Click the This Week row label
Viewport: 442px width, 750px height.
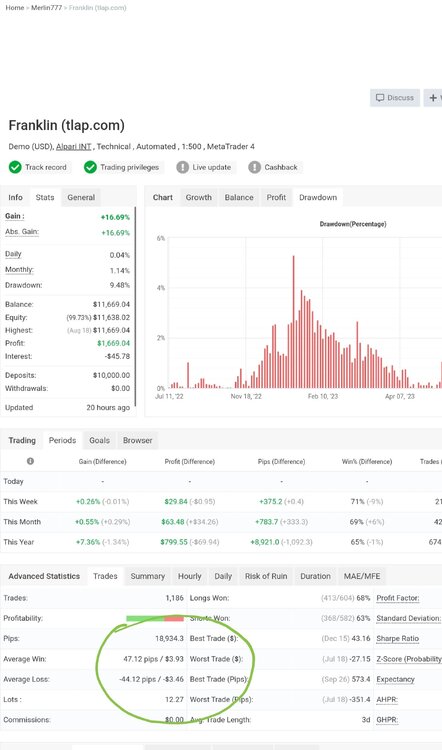(20, 501)
